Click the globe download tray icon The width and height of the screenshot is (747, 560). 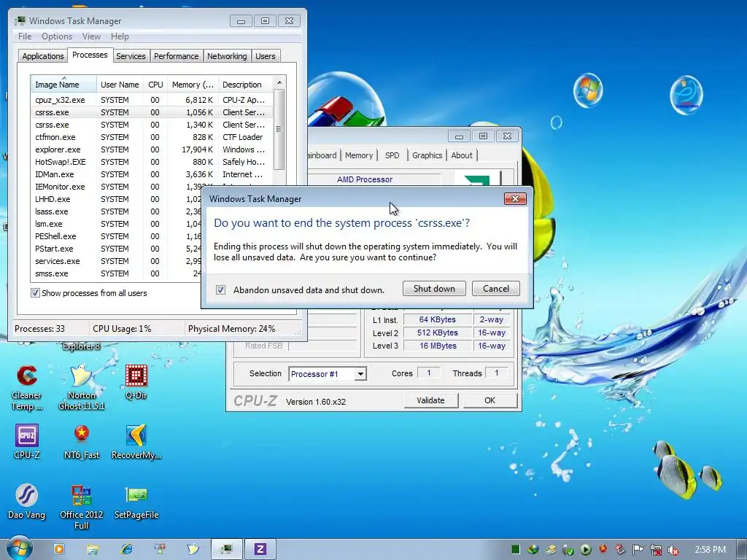pos(533,550)
